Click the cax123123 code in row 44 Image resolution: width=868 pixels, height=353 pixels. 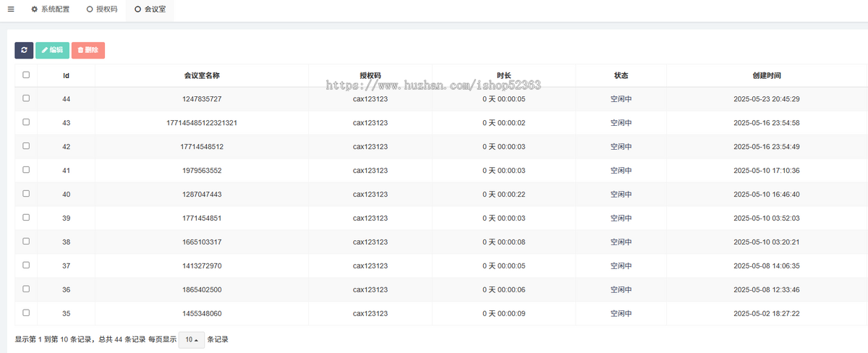(x=370, y=99)
